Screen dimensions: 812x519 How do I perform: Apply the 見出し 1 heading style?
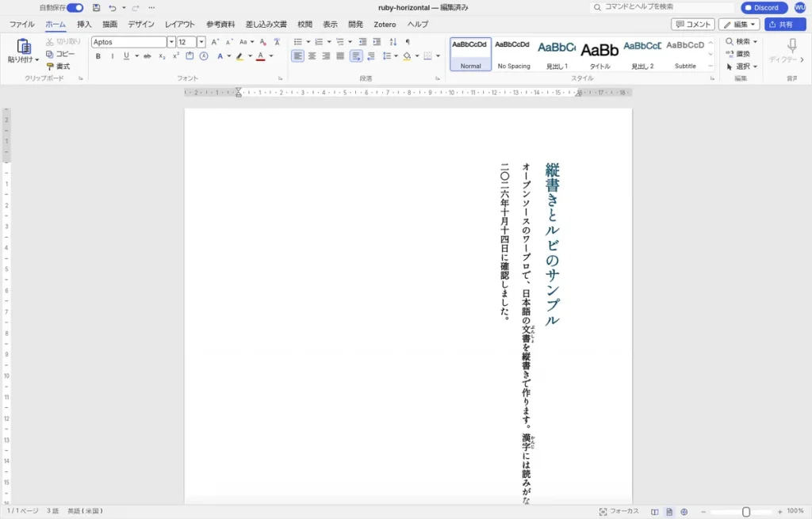pos(557,55)
